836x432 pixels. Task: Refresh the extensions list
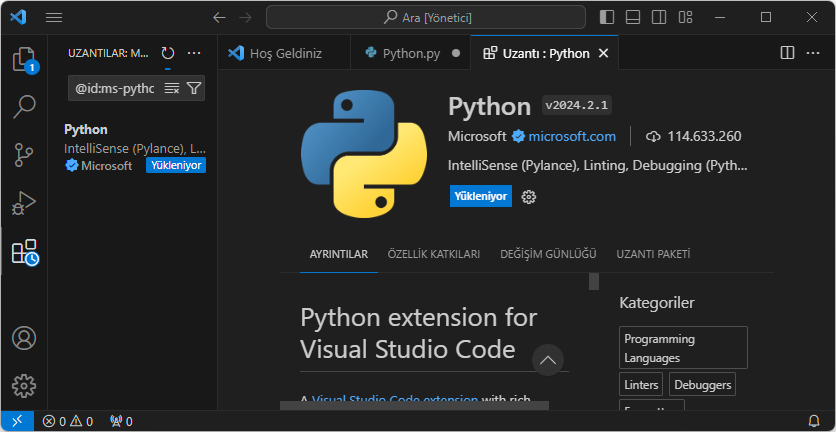click(x=167, y=53)
